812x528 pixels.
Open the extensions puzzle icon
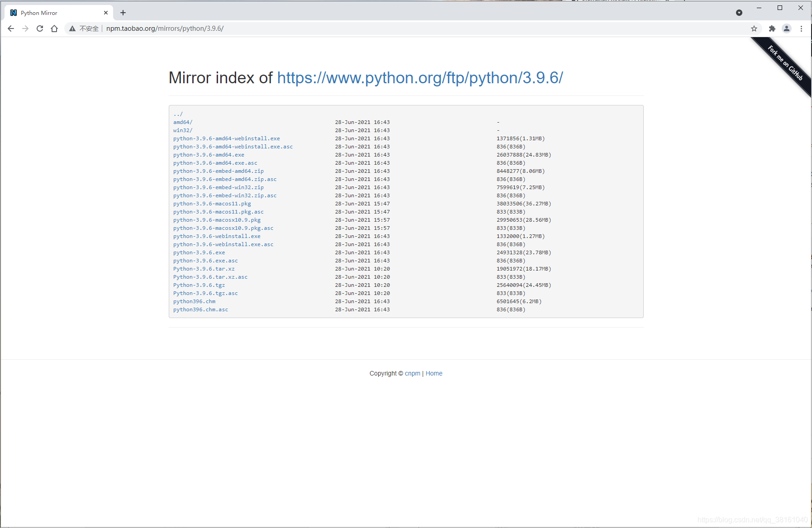pos(772,29)
